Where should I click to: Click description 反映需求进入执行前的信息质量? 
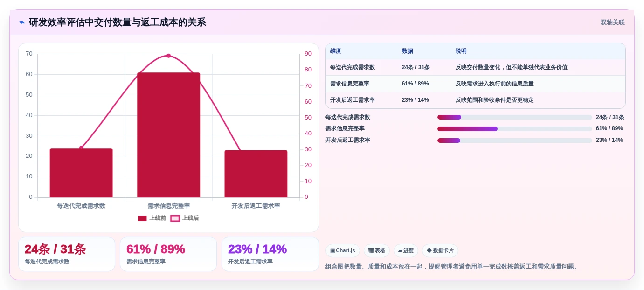pos(494,84)
